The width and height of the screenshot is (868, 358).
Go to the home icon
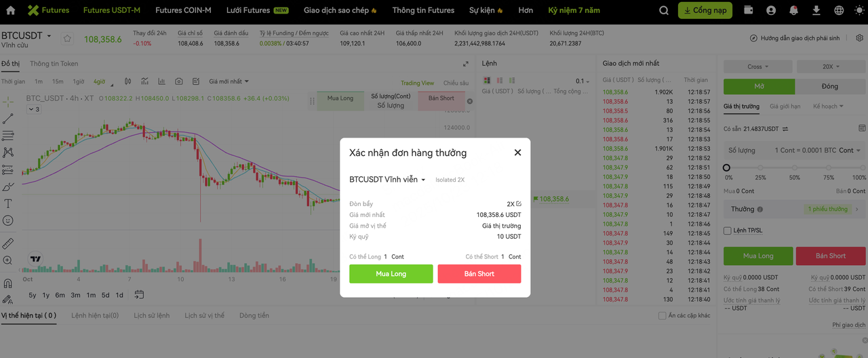tap(11, 11)
